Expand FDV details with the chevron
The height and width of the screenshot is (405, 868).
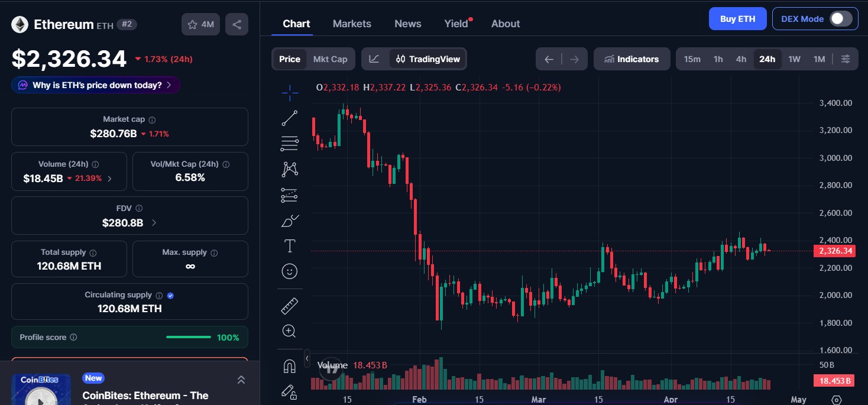coord(153,223)
